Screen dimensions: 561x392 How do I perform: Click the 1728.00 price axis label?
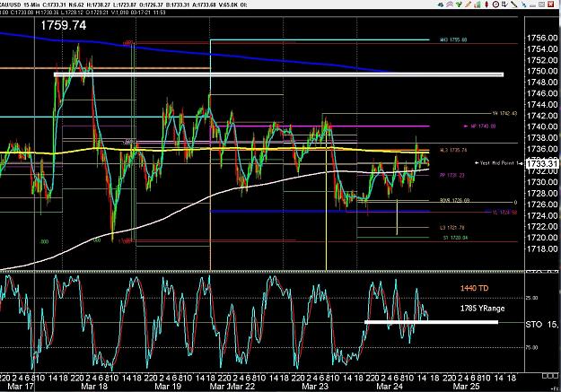[x=542, y=193]
